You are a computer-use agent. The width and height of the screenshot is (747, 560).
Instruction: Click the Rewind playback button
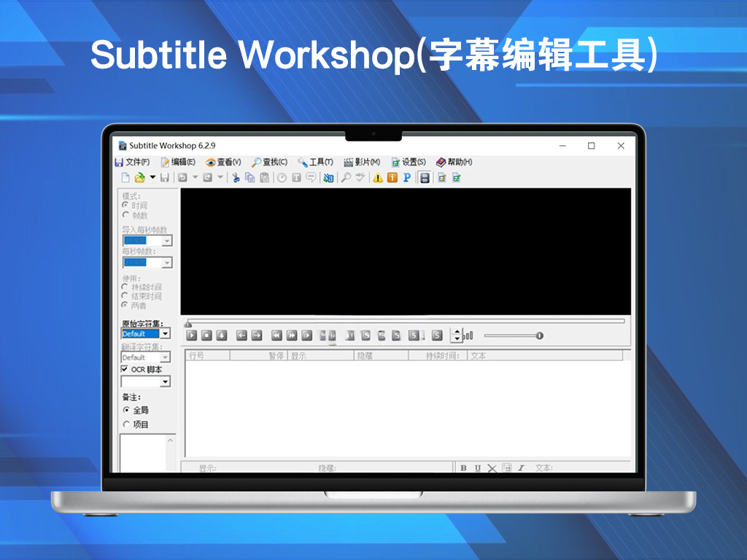276,335
